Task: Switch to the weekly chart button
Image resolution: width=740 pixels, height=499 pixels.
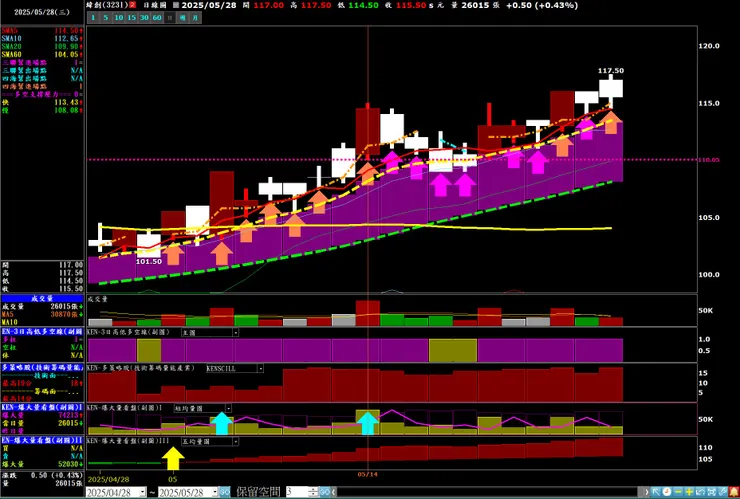Action: coord(183,17)
